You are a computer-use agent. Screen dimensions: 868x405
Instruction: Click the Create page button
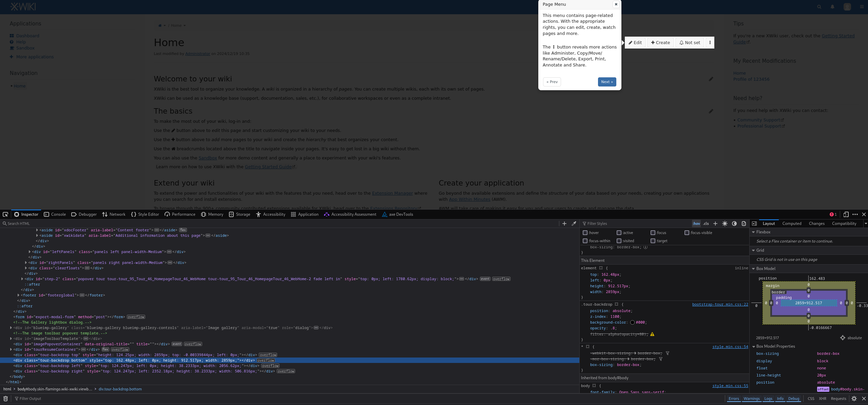click(660, 42)
